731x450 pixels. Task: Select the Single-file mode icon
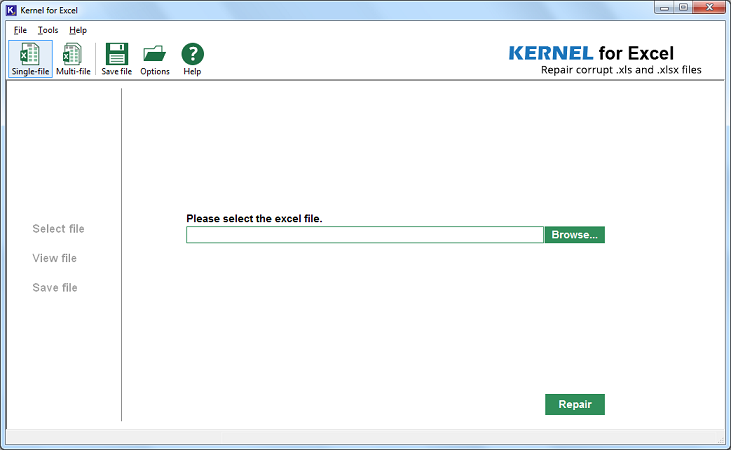(30, 59)
